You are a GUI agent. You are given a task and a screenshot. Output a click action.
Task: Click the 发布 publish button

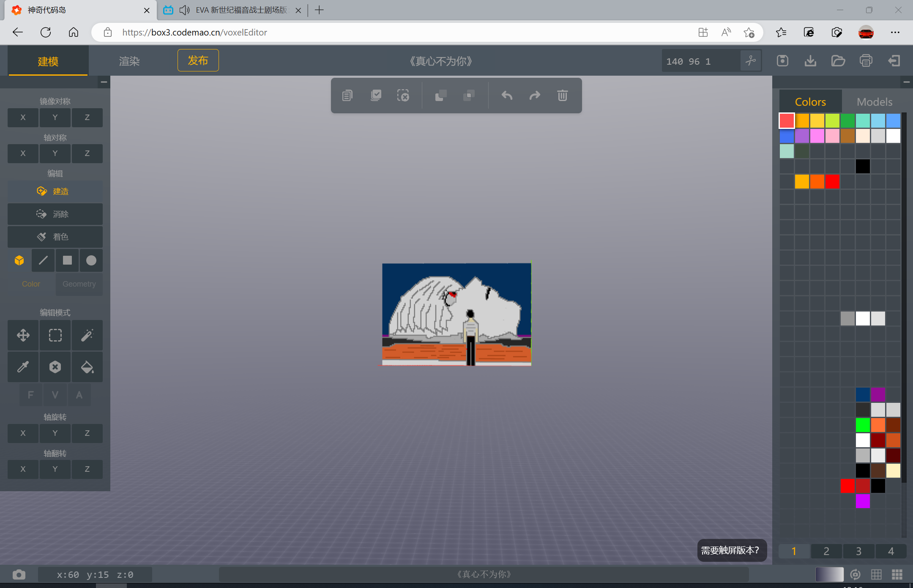(198, 60)
